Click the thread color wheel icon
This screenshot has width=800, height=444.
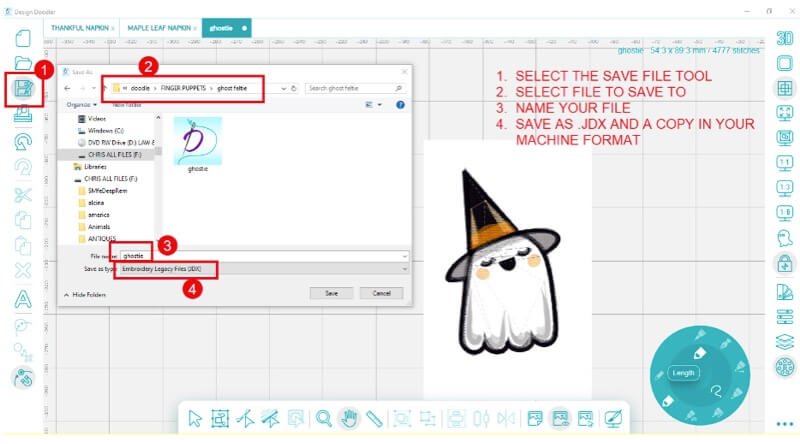(x=785, y=367)
